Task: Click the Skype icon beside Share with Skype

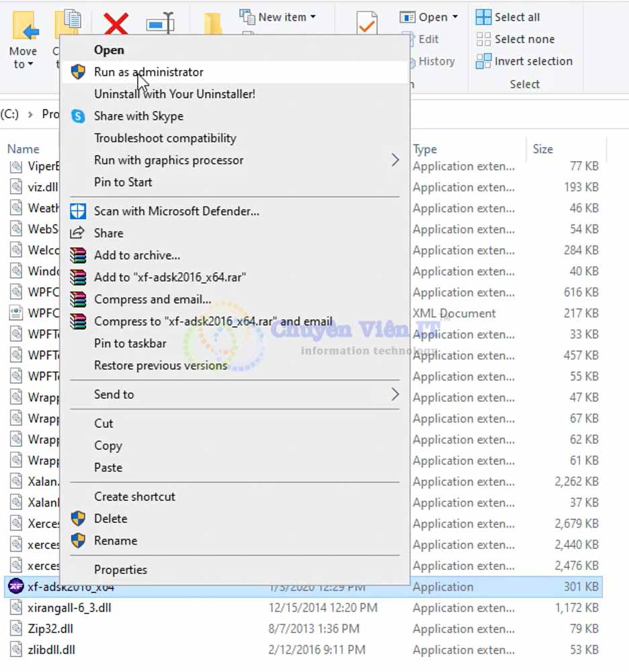Action: pos(79,116)
